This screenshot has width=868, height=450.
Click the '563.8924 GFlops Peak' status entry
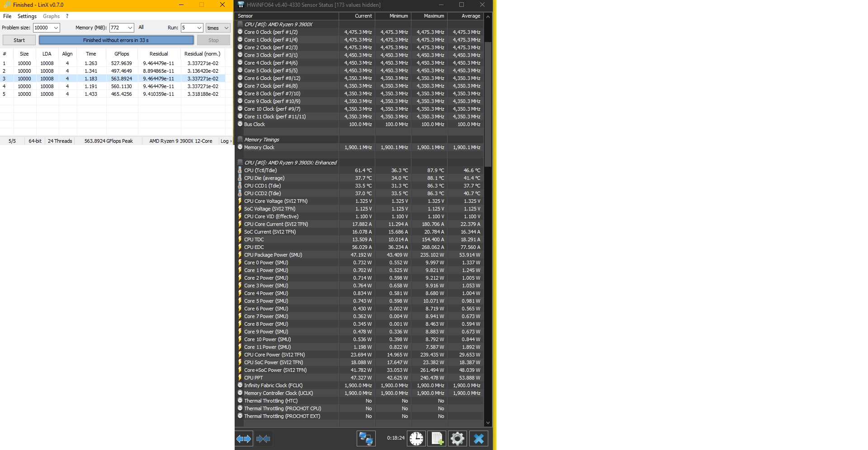point(108,141)
